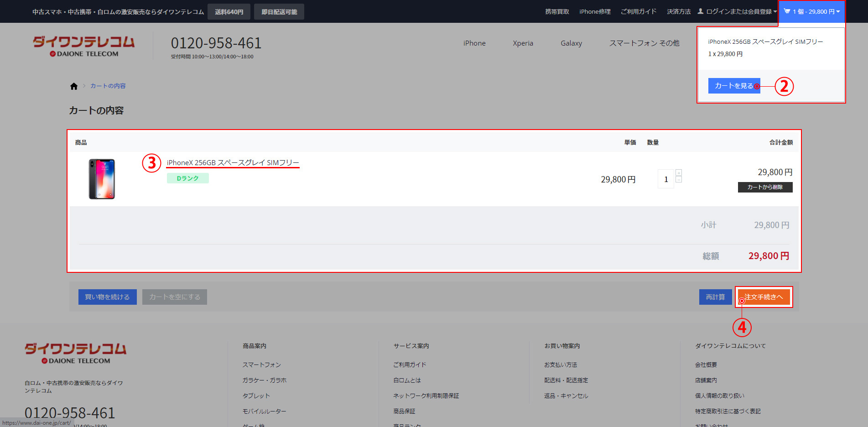The image size is (868, 427).
Task: Click the 再計算 recalculate button
Action: click(715, 297)
